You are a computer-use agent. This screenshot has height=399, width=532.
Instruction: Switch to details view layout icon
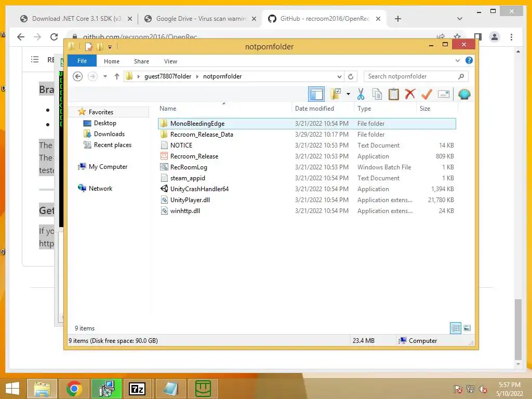(x=455, y=328)
